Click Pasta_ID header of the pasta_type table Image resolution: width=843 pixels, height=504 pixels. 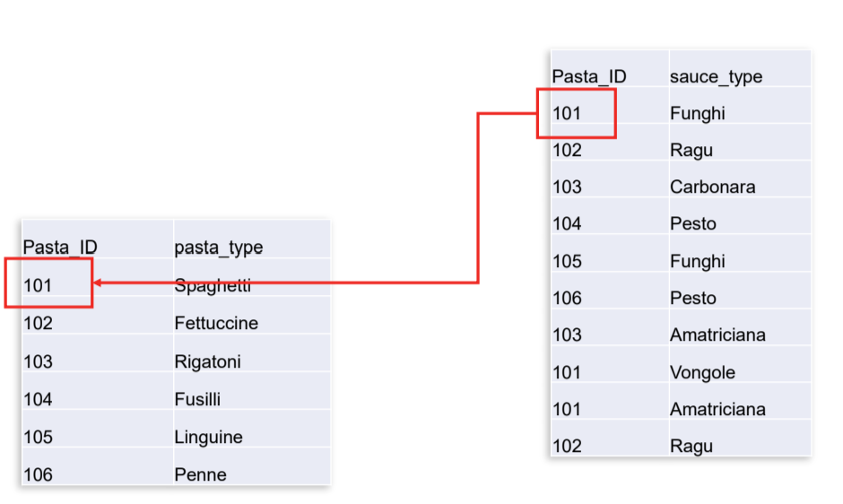click(x=60, y=248)
